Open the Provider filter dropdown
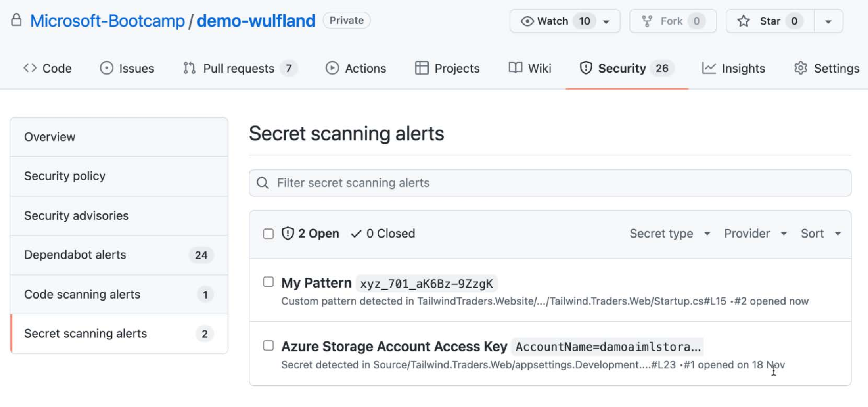868x407 pixels. pyautogui.click(x=755, y=233)
